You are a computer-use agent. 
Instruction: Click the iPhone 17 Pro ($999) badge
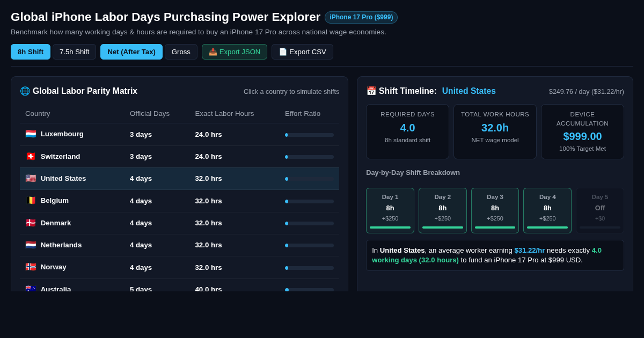click(361, 17)
